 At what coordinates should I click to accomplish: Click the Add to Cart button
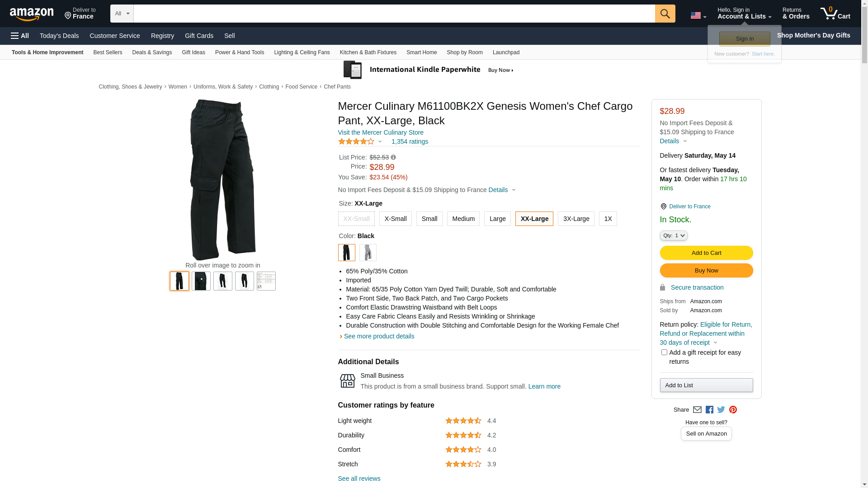point(706,253)
